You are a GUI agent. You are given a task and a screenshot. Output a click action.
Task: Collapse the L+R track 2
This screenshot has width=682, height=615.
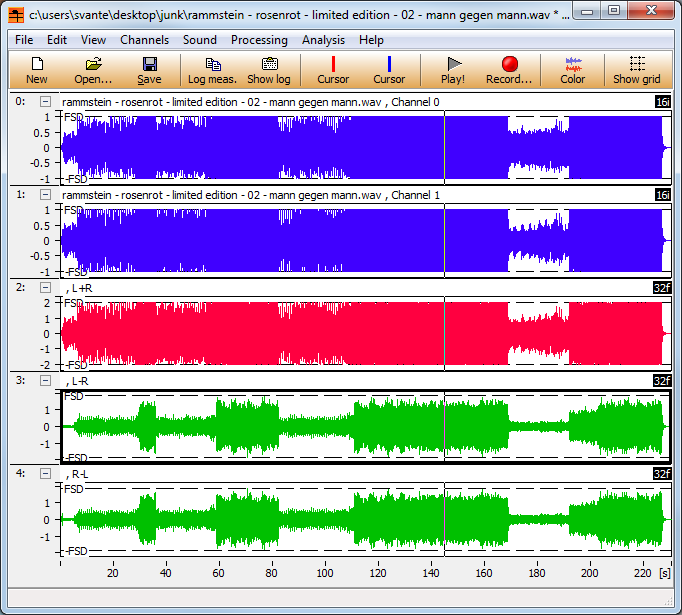tap(45, 288)
